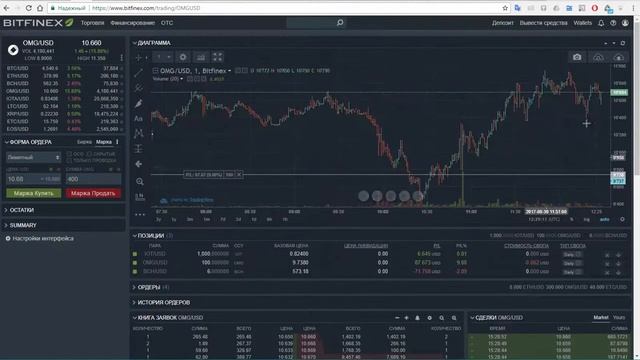
Task: Collapse the Сделки OMG/USD panel
Action: click(x=472, y=318)
